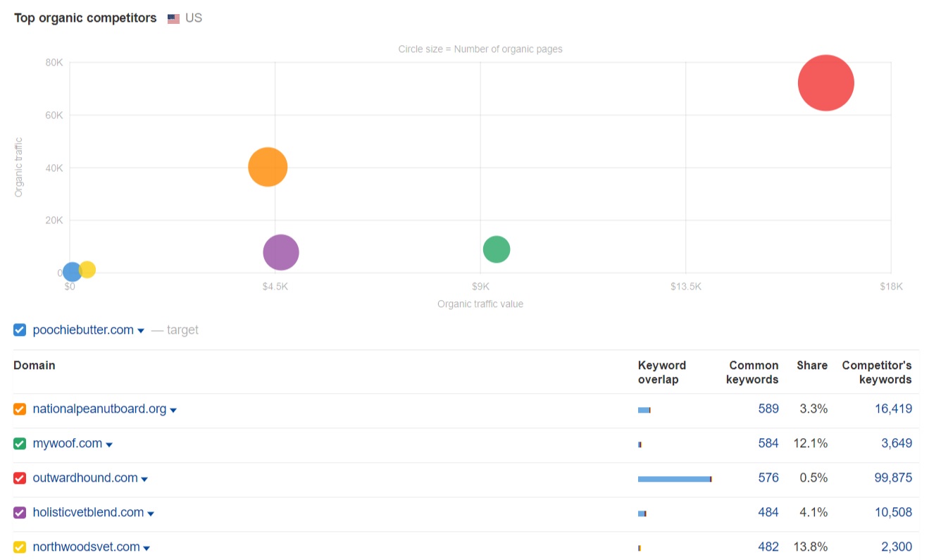Disable the mywoof.com green checkbox
The height and width of the screenshot is (560, 929).
pyautogui.click(x=20, y=444)
